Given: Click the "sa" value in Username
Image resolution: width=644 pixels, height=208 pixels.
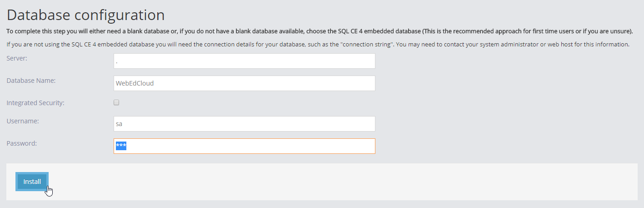Looking at the screenshot, I should [x=119, y=124].
